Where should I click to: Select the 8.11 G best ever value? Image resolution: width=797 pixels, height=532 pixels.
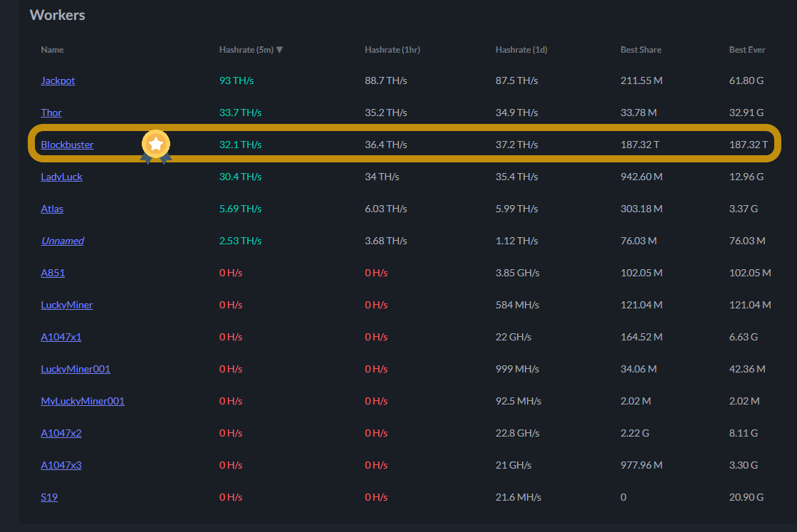coord(743,432)
